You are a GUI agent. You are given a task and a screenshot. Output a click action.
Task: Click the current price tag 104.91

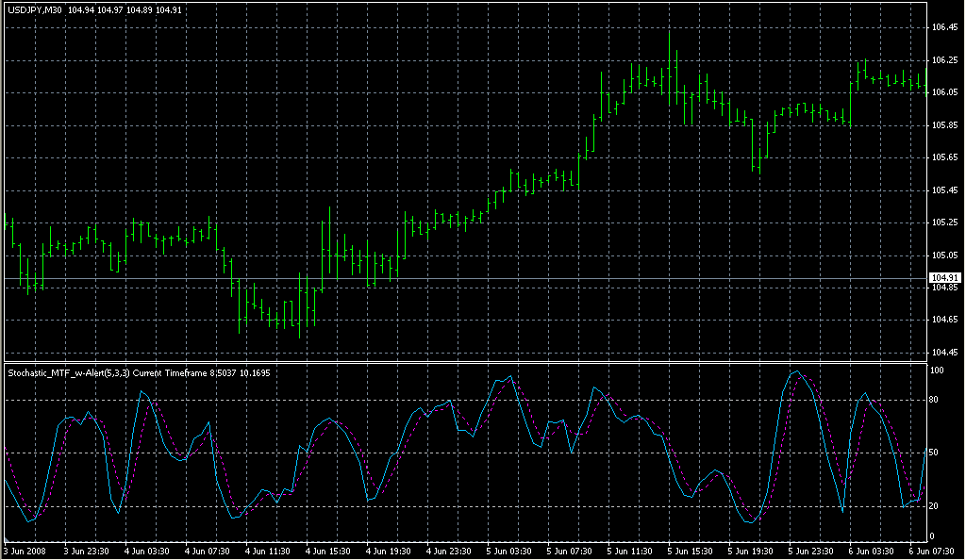[944, 277]
